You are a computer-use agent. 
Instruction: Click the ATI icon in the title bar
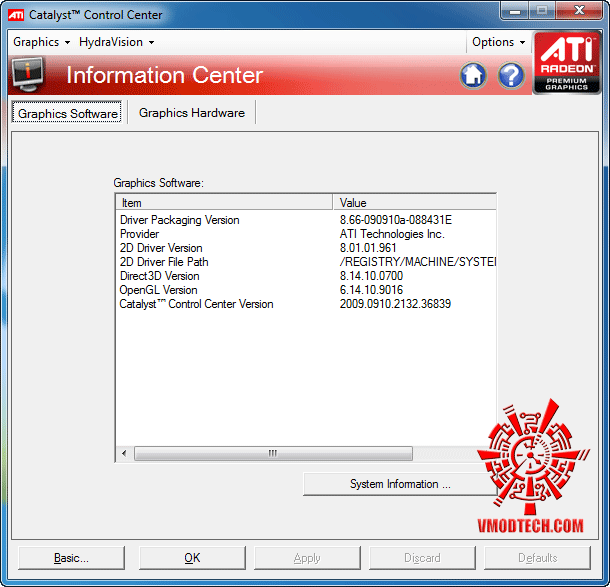point(16,15)
